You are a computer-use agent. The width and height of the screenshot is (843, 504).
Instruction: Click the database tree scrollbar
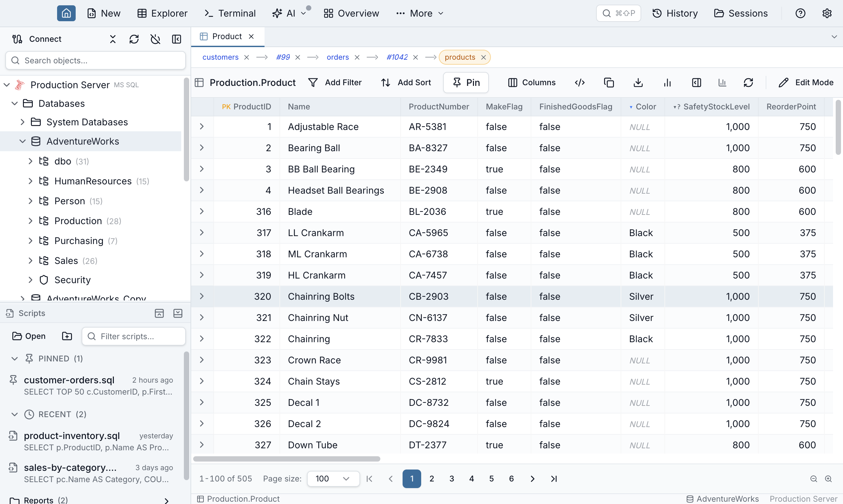pos(186,130)
